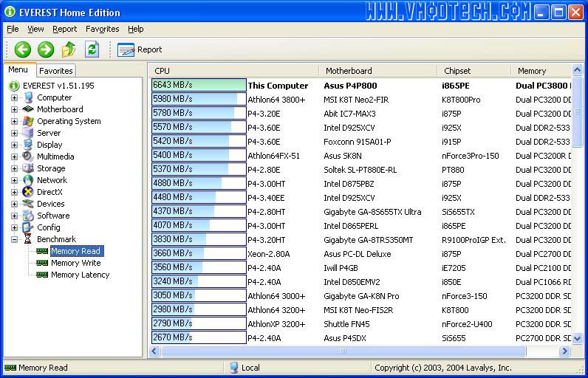The height and width of the screenshot is (378, 588).
Task: Click horizontal scrollbar left arrow
Action: [154, 351]
